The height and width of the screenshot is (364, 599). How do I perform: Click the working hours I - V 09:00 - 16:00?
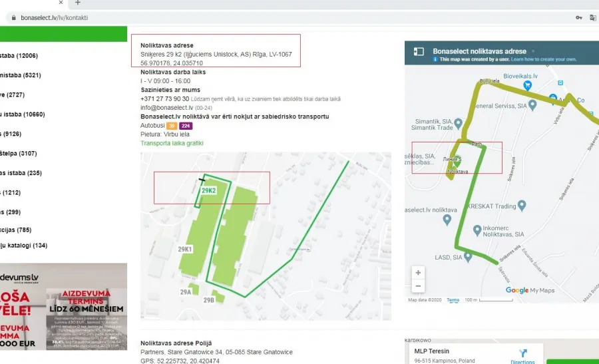point(166,81)
